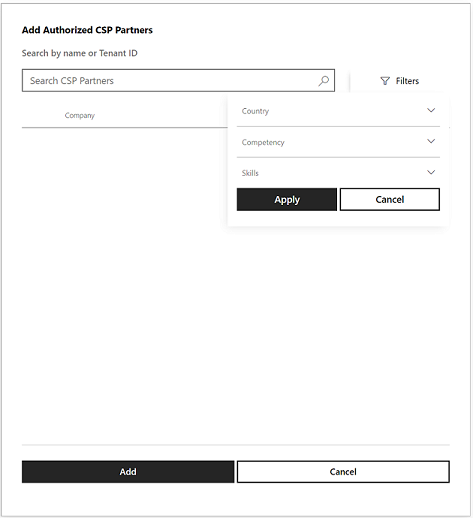Expand the Country chevron arrow

pyautogui.click(x=431, y=110)
